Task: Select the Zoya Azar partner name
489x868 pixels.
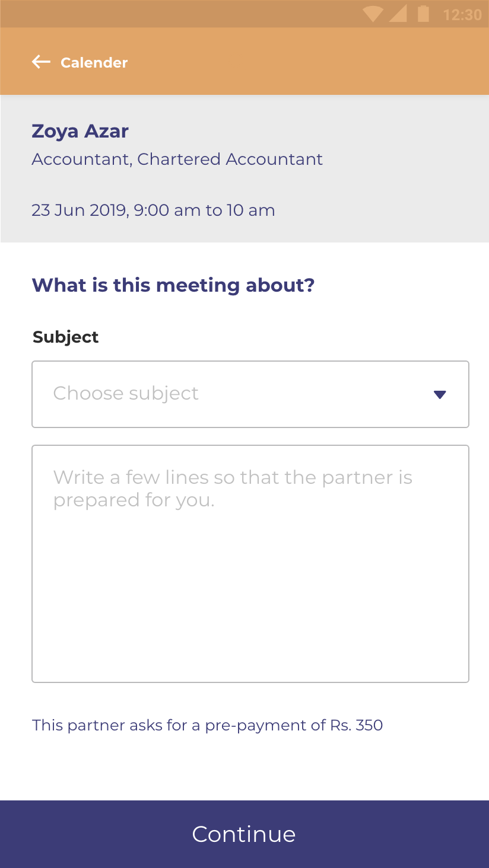Action: point(80,131)
